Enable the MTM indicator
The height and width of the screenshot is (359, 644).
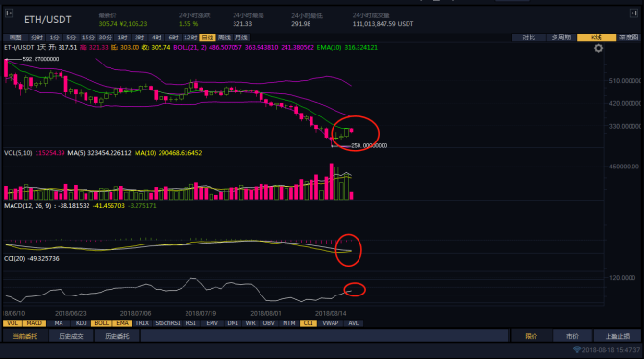pyautogui.click(x=289, y=323)
